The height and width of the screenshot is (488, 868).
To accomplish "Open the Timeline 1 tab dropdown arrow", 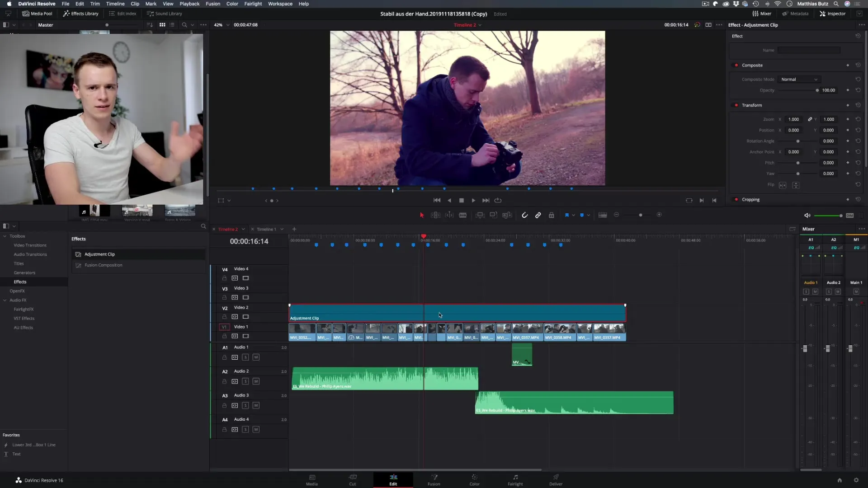I will [282, 230].
